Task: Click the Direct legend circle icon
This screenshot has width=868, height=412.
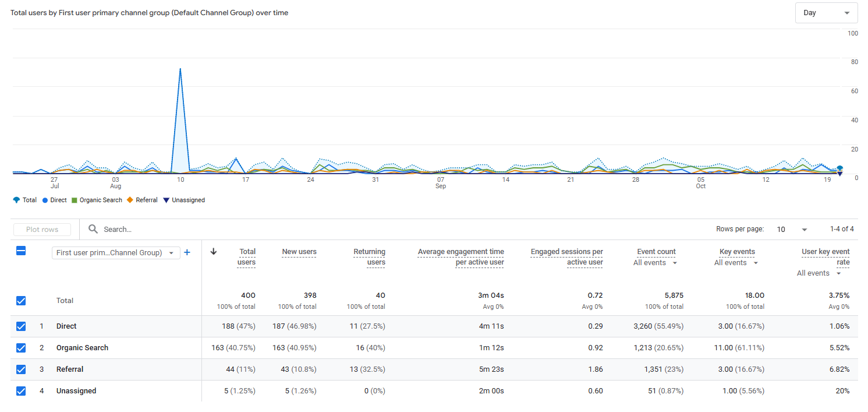Action: pos(45,200)
